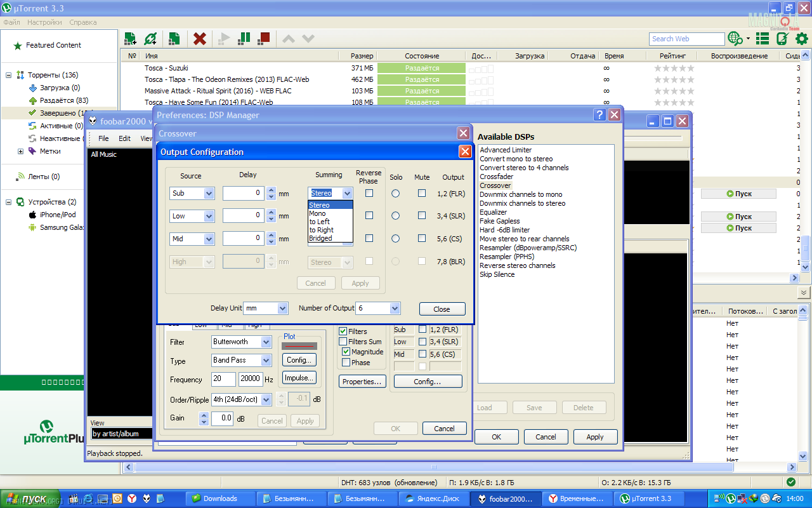The image size is (812, 508).
Task: Click the Add Torrent from URL link icon
Action: [x=150, y=39]
